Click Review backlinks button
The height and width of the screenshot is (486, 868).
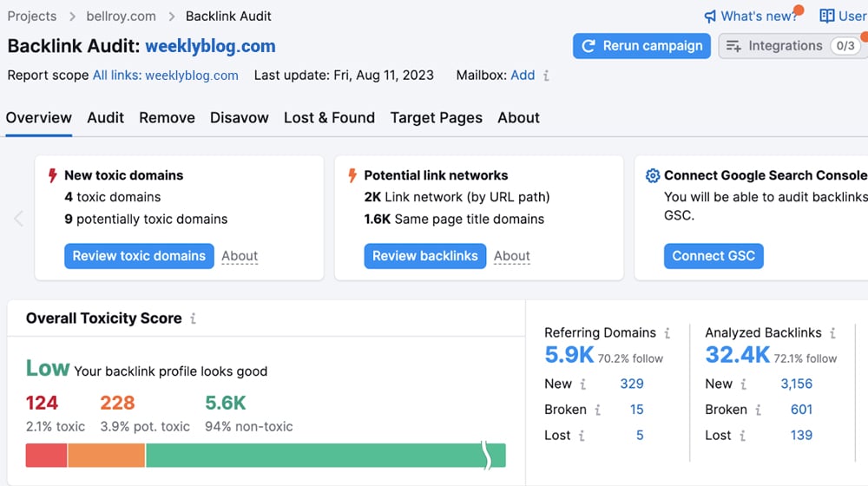(425, 256)
